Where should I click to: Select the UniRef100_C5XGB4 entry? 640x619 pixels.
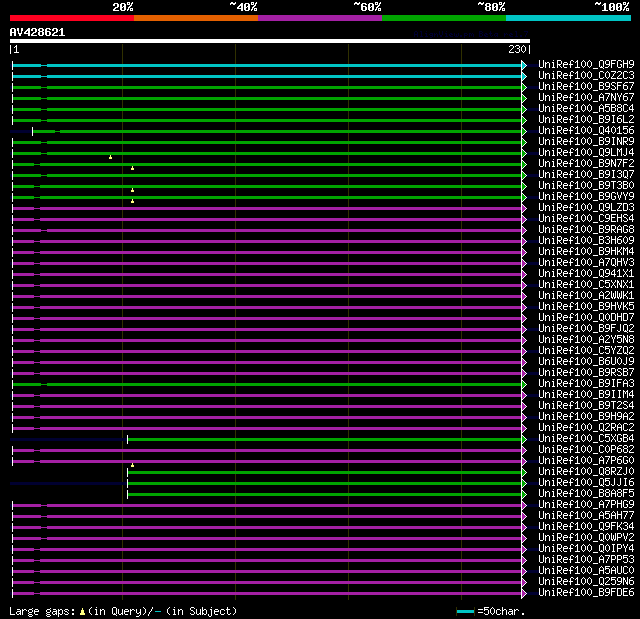pyautogui.click(x=586, y=439)
